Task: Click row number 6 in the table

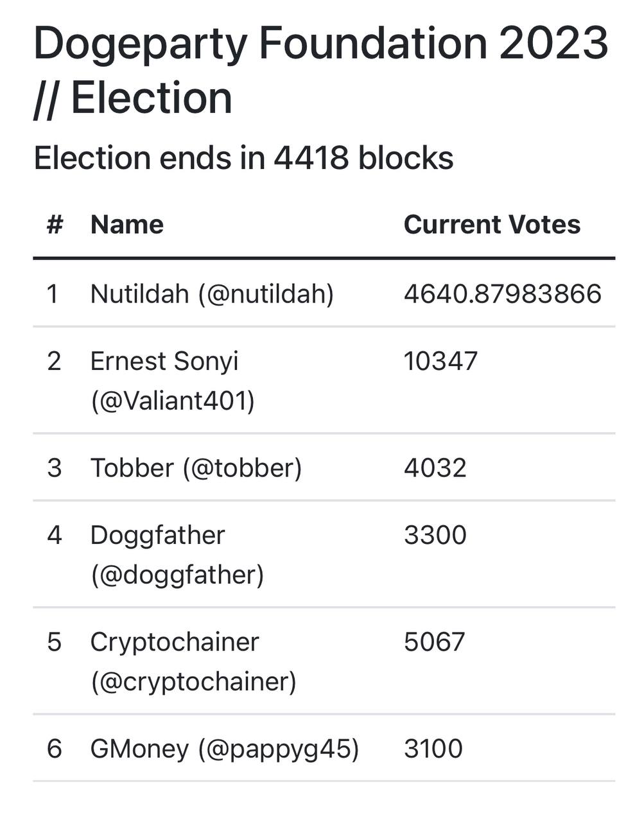Action: coord(55,749)
